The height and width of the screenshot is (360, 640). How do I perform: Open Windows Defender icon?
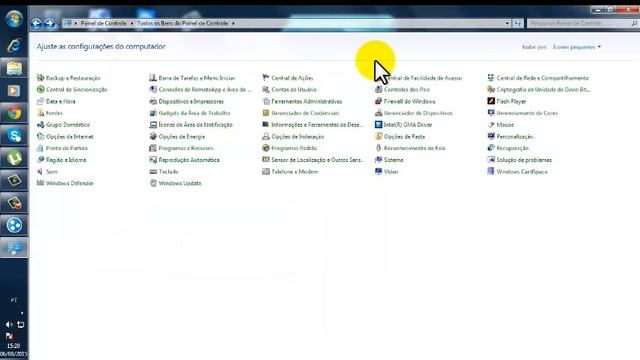point(40,183)
